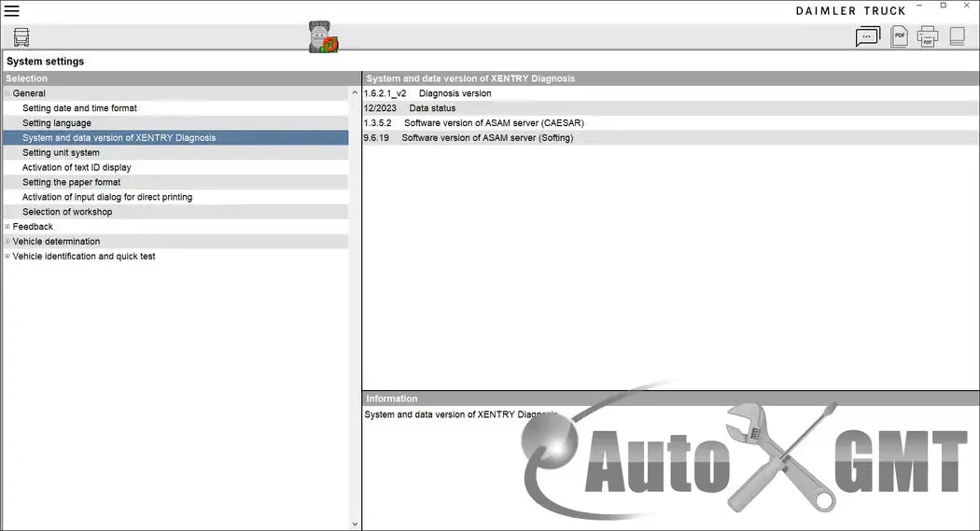Open Selection of workshop entry

(x=67, y=212)
